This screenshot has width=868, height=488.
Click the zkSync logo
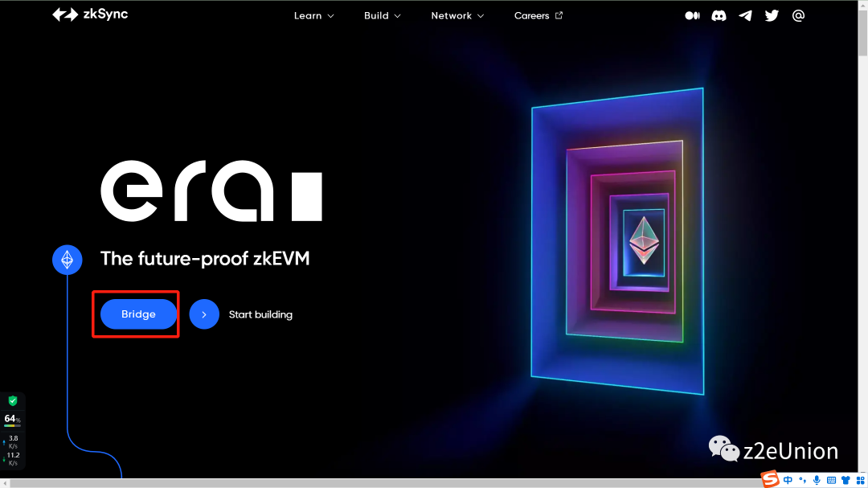click(90, 14)
